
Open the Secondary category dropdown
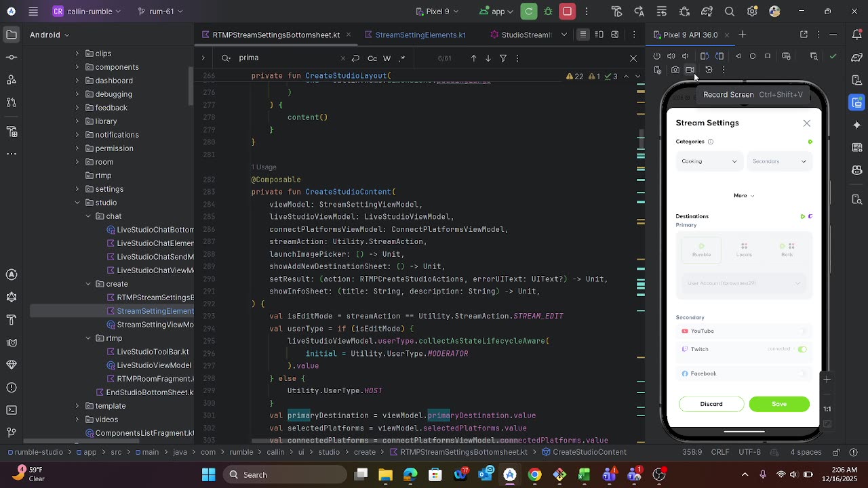coord(779,161)
